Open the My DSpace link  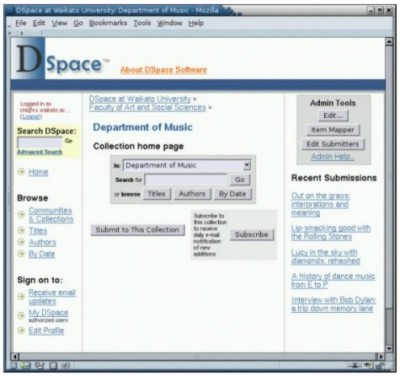point(48,313)
